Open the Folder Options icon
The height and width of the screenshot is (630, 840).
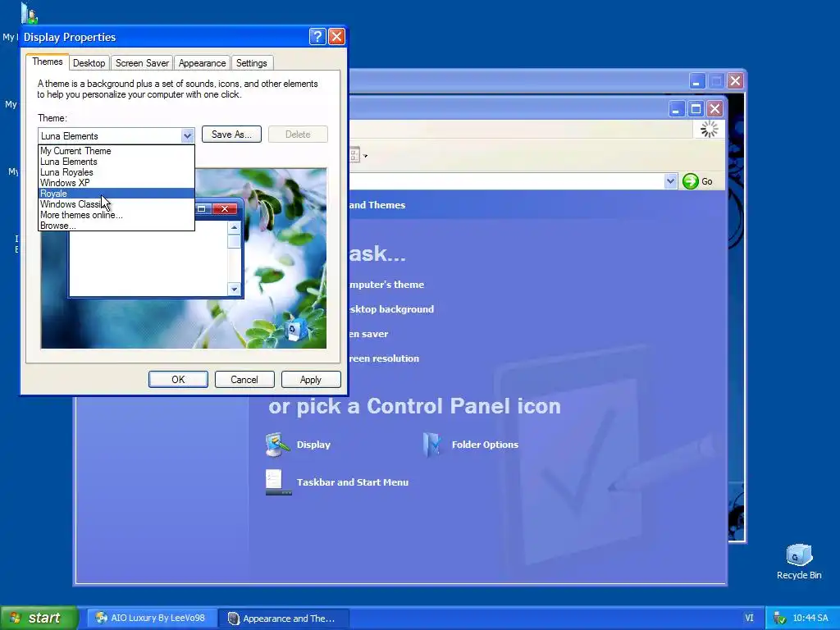click(x=431, y=444)
